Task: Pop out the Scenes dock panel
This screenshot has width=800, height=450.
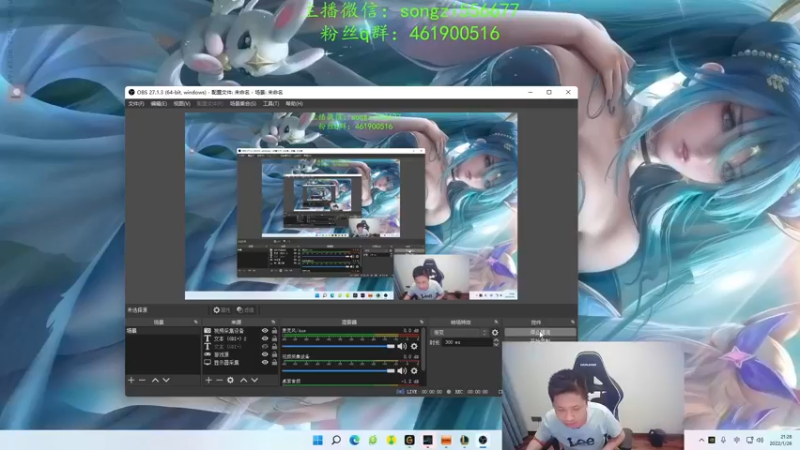Action: [196, 322]
